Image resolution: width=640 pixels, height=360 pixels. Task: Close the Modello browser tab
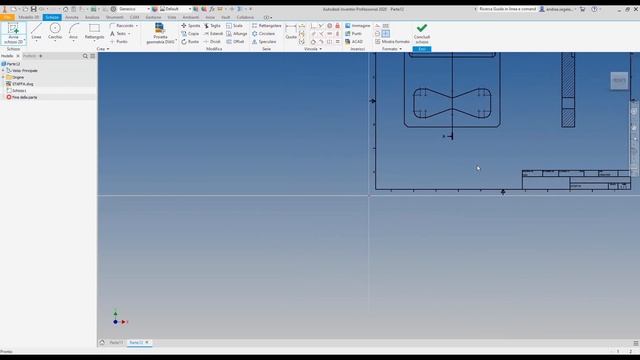(x=18, y=56)
